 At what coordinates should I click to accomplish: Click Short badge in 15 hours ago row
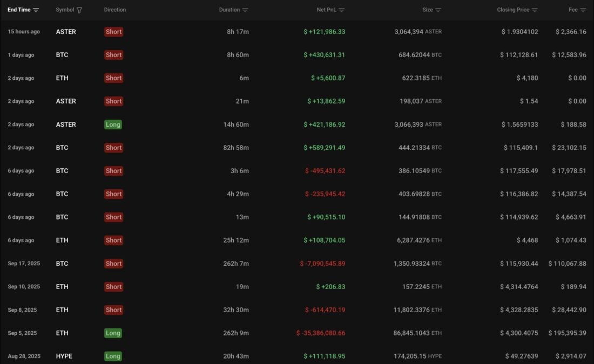point(113,32)
